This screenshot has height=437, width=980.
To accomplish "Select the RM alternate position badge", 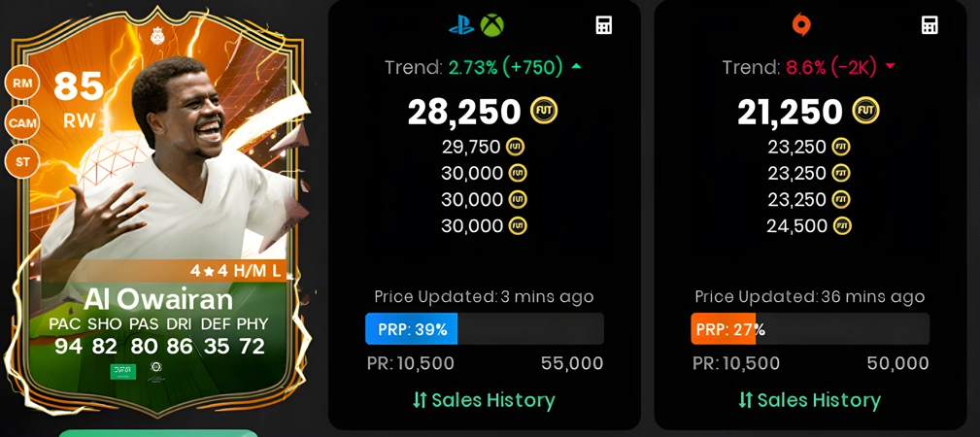I will pyautogui.click(x=22, y=84).
